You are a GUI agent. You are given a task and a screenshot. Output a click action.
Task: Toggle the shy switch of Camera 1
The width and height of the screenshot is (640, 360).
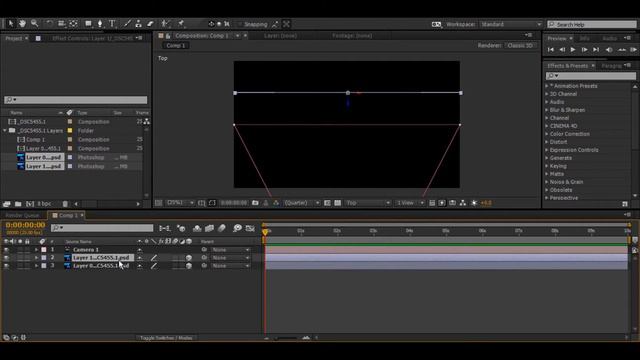tap(140, 249)
